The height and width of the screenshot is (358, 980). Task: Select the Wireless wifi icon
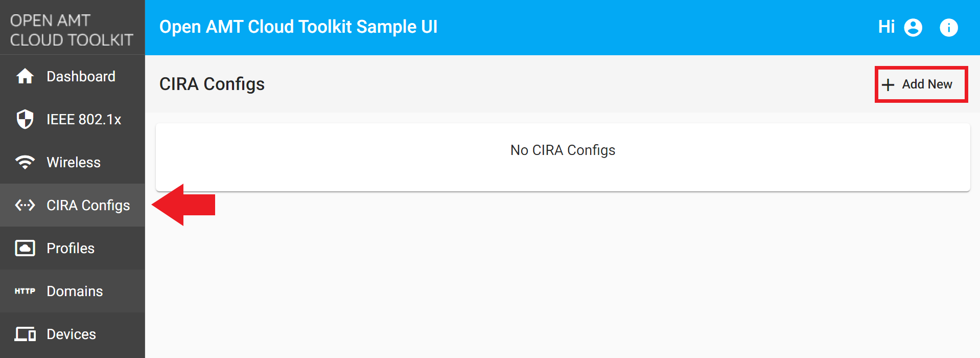24,162
